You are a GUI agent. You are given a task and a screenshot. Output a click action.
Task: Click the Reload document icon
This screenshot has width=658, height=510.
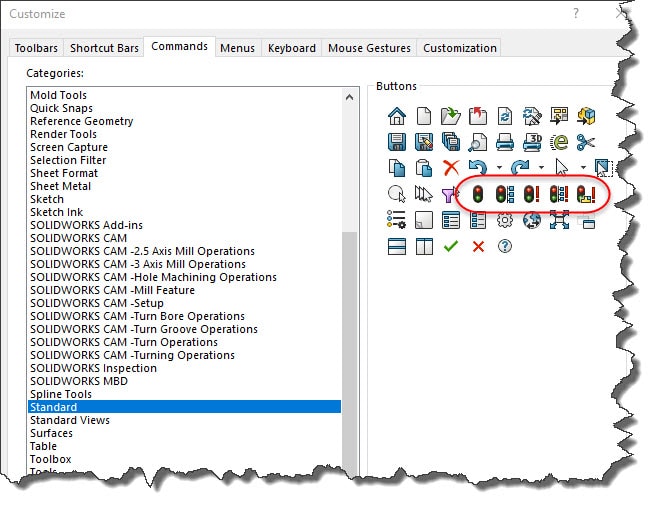505,116
